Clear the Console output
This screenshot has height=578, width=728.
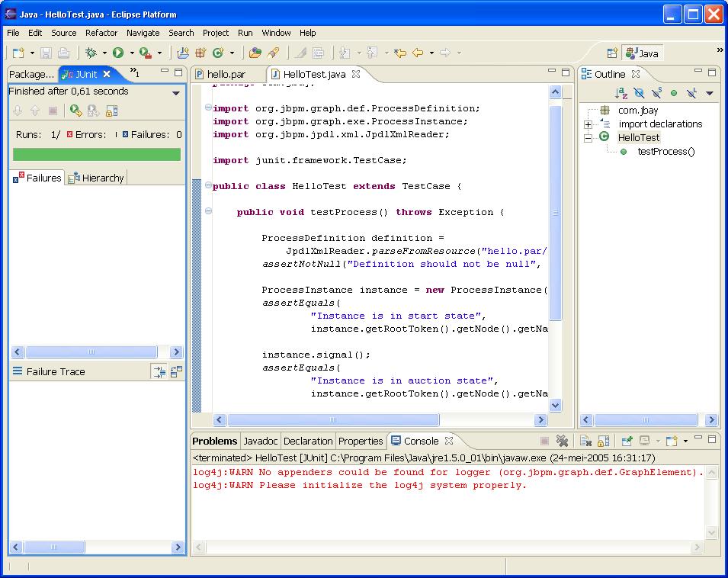point(585,441)
